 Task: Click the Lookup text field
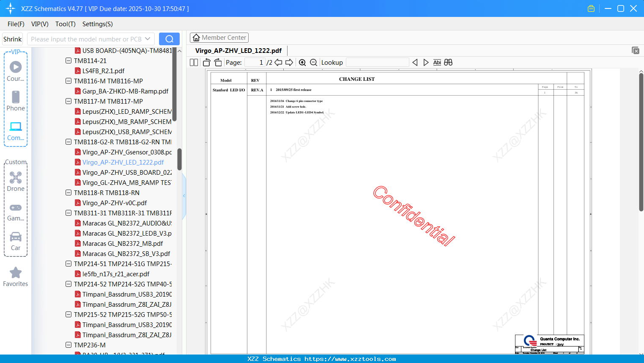point(378,63)
